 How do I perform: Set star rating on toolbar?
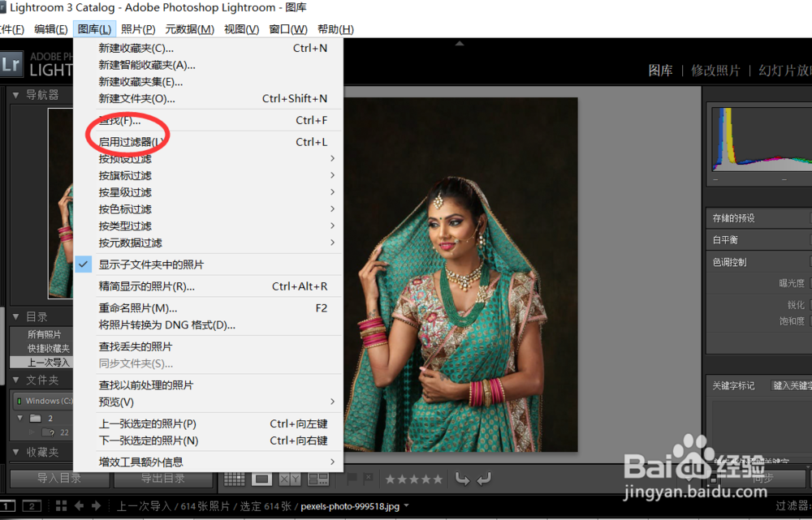(414, 479)
